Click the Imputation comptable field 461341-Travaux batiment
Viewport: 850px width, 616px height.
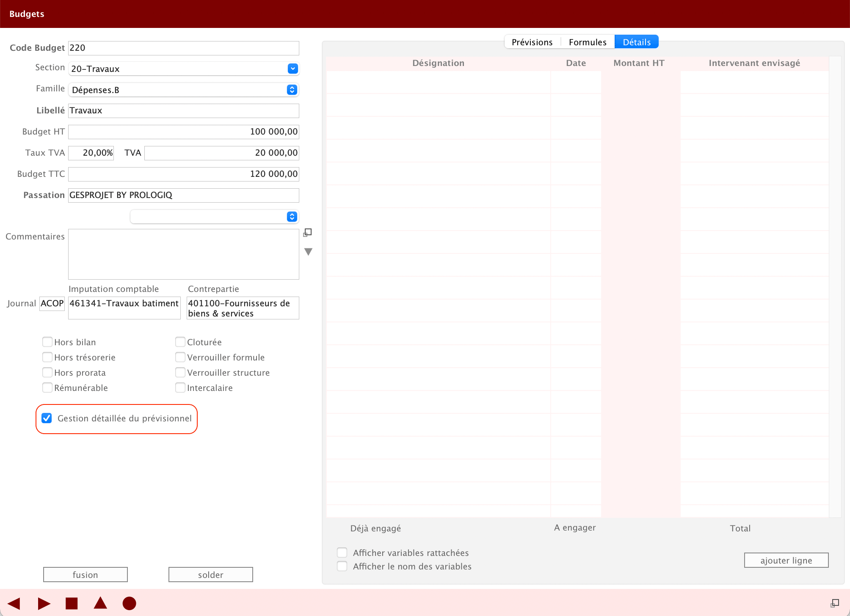pos(124,308)
